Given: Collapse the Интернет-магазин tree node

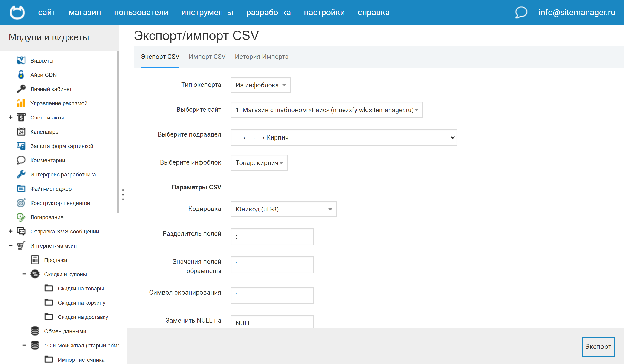Looking at the screenshot, I should tap(10, 246).
